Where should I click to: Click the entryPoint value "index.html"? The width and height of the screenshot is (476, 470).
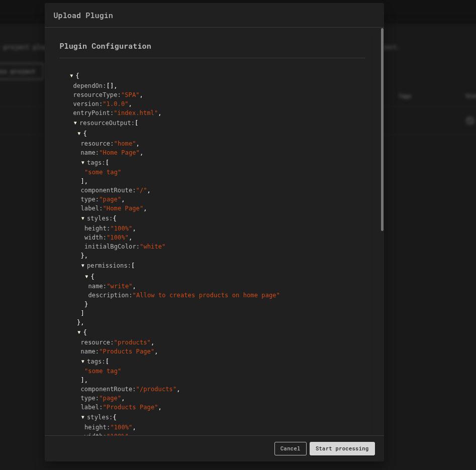(x=136, y=113)
